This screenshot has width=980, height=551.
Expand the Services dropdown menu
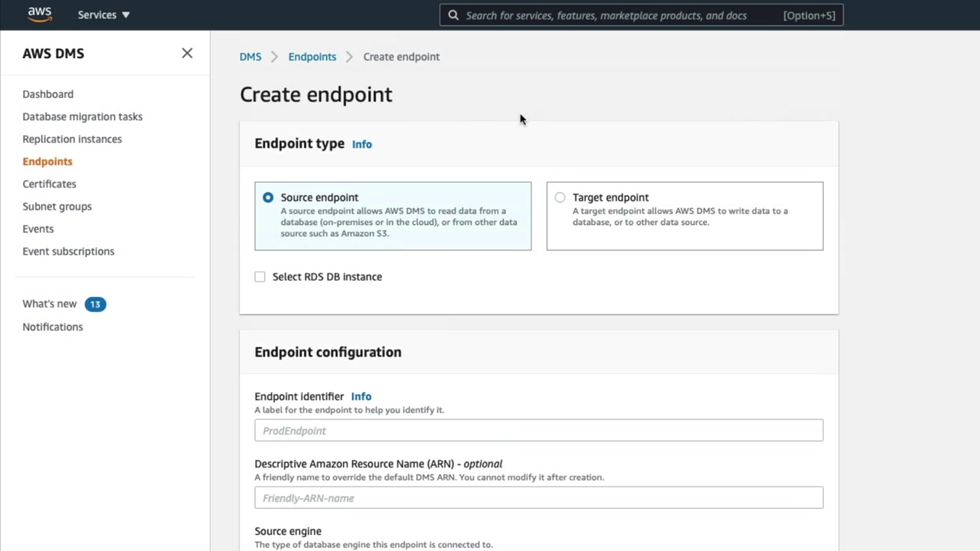point(103,15)
